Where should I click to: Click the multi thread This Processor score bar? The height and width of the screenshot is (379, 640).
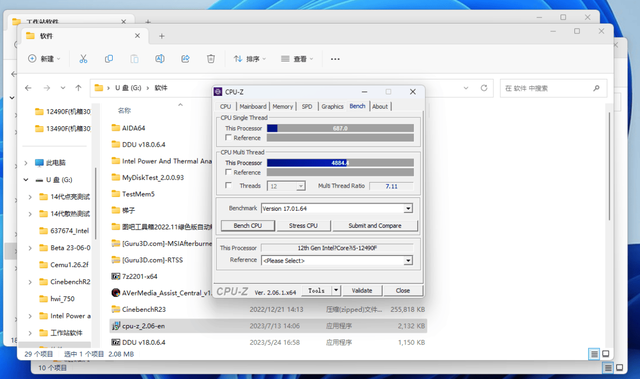point(340,163)
